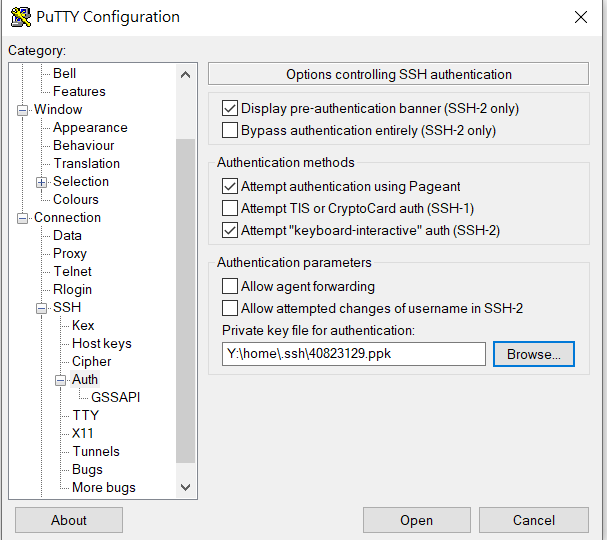607x540 pixels.
Task: Collapse the Window tree node
Action: tap(23, 110)
